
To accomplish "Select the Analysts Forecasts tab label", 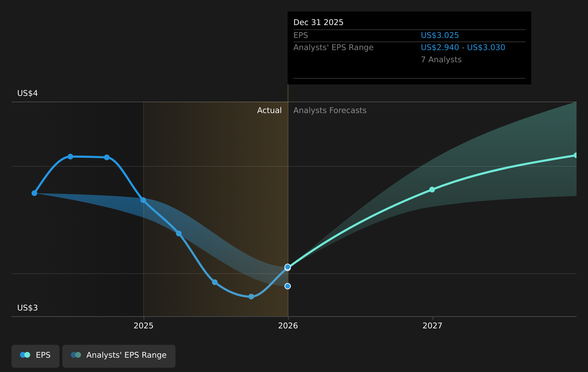I will pyautogui.click(x=329, y=110).
